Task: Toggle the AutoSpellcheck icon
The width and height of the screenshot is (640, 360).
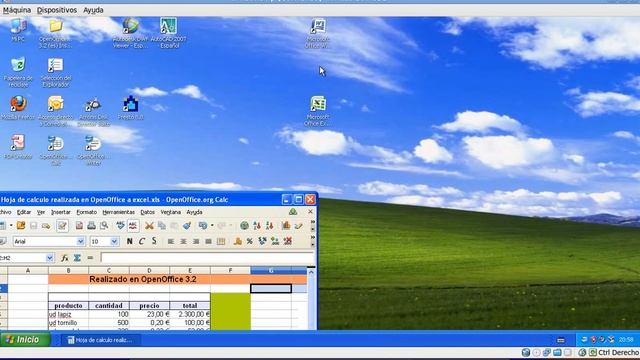Action: [133, 225]
